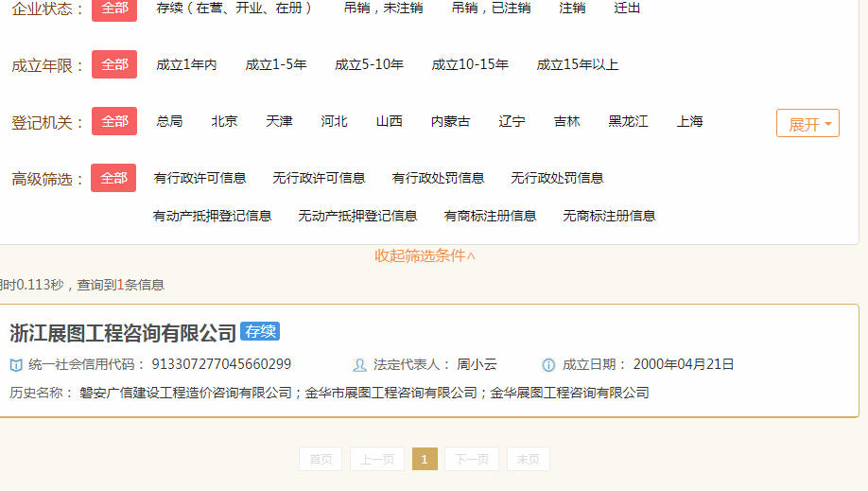Open 浙江展图工程咨询有限公司 company result
868x491 pixels.
coord(123,333)
